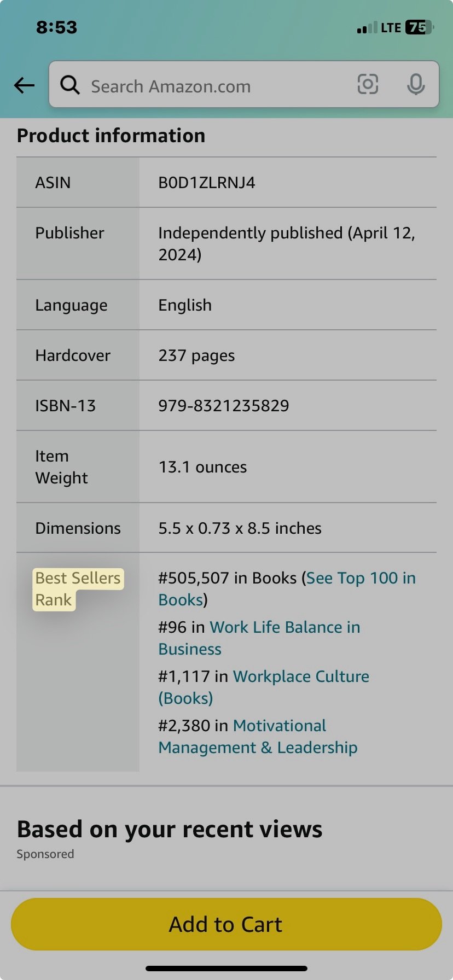
Task: Tap the back arrow icon
Action: pos(24,85)
